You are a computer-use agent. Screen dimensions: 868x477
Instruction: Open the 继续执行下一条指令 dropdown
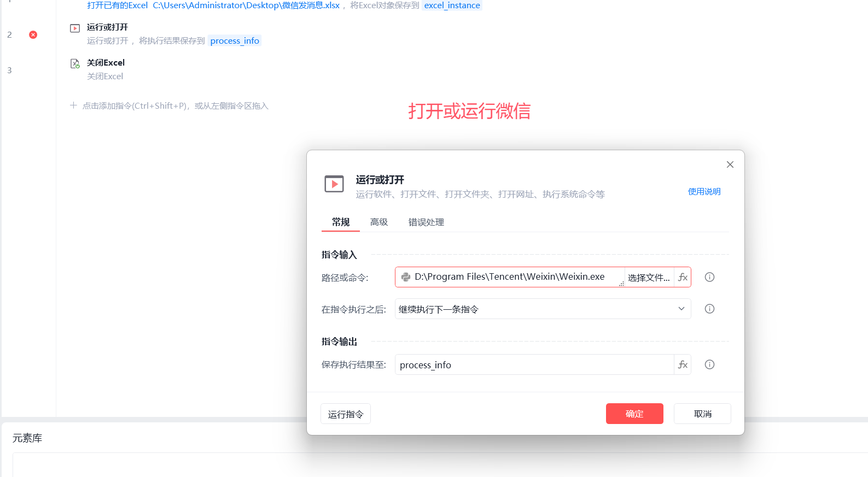pos(543,309)
